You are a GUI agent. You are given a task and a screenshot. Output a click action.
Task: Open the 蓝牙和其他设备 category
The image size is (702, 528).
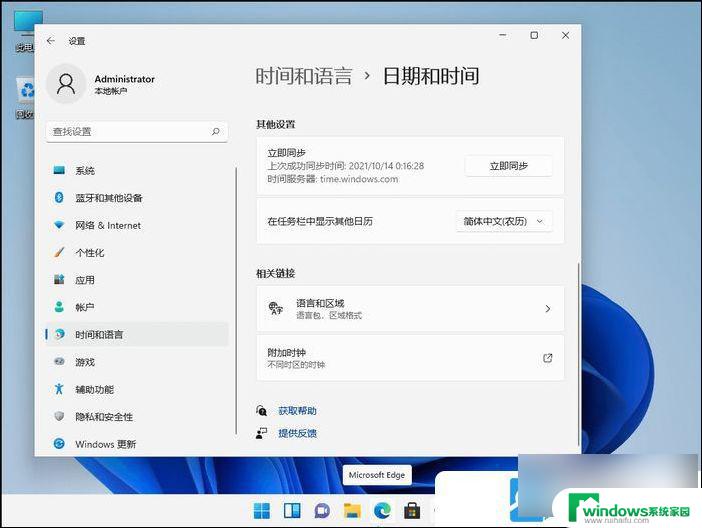pos(137,197)
